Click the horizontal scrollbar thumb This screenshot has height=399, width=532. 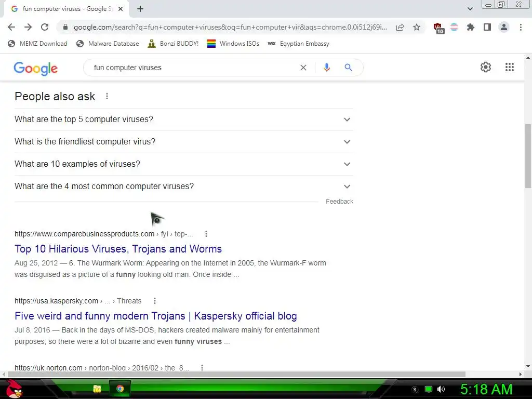click(236, 374)
